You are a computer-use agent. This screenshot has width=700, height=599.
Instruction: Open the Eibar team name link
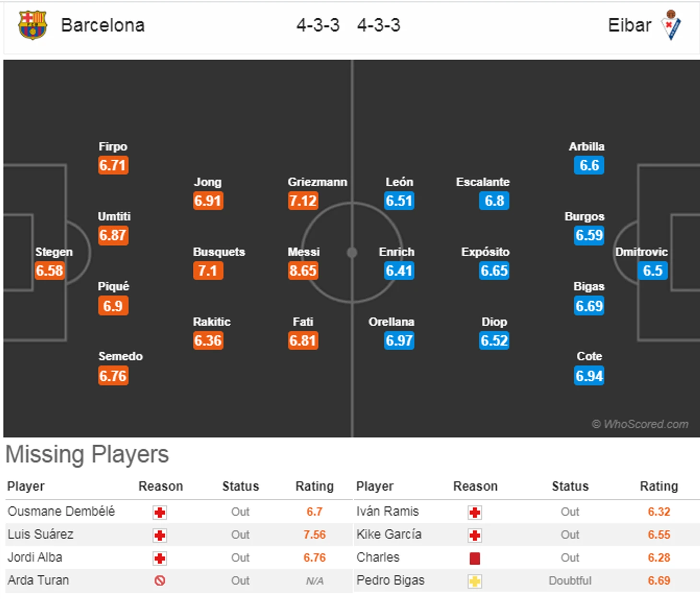(630, 25)
